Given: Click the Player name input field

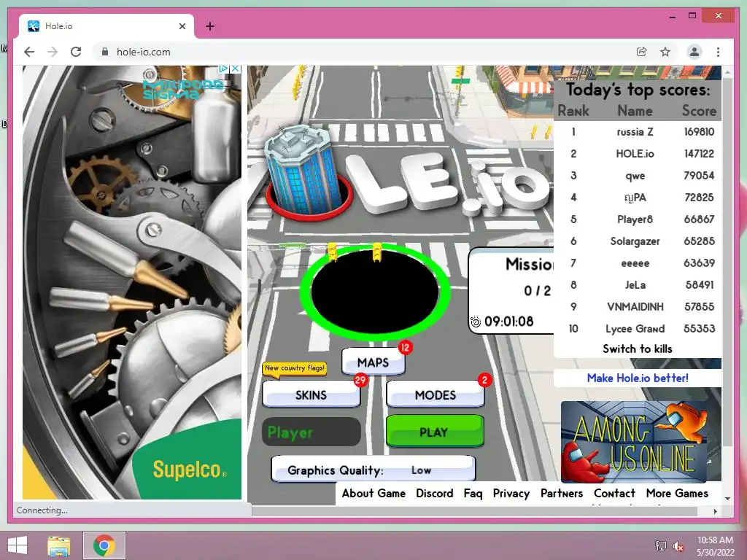Looking at the screenshot, I should click(311, 432).
